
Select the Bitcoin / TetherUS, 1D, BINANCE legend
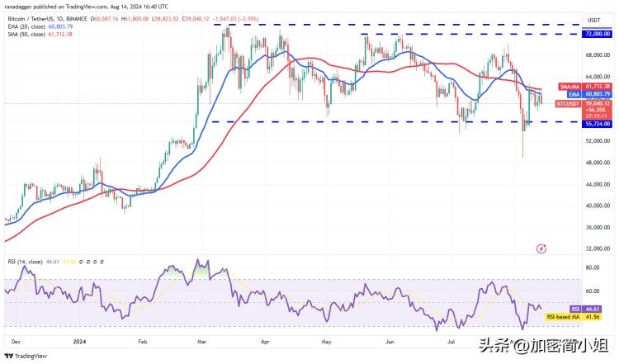coord(47,19)
